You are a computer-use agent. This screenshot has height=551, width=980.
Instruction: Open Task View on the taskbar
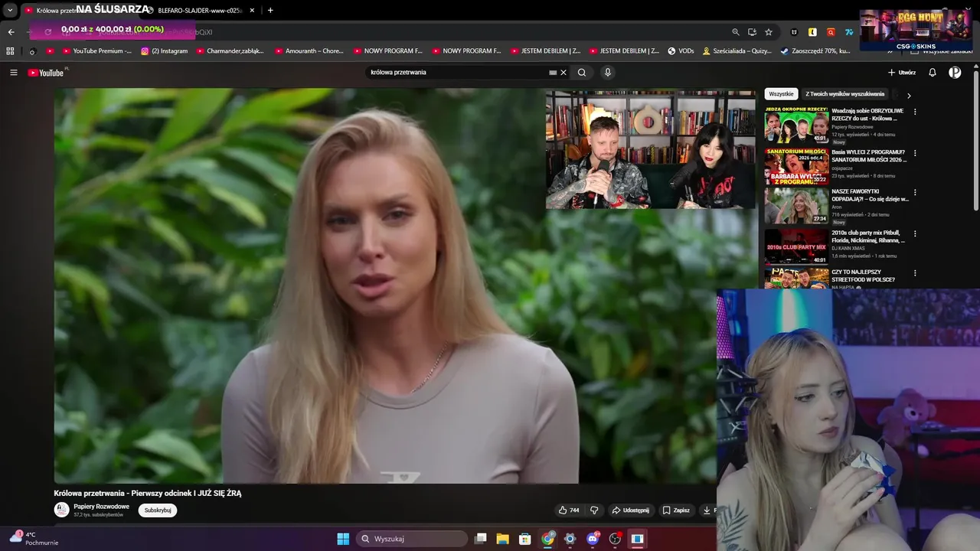[481, 539]
